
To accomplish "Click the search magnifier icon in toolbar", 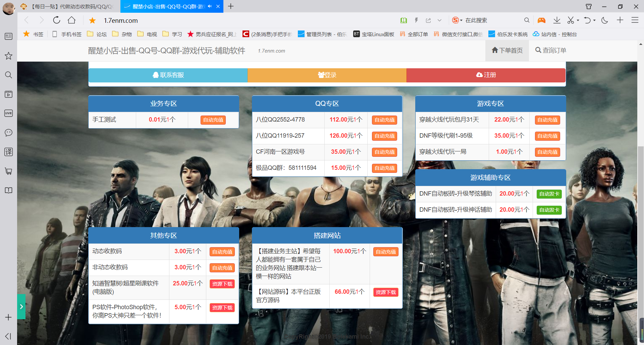I will pos(527,20).
